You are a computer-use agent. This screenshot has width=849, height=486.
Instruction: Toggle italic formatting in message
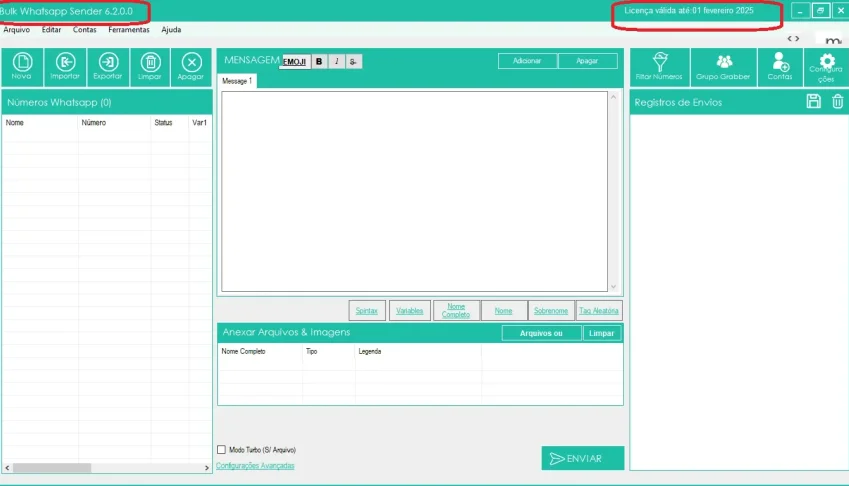[336, 62]
